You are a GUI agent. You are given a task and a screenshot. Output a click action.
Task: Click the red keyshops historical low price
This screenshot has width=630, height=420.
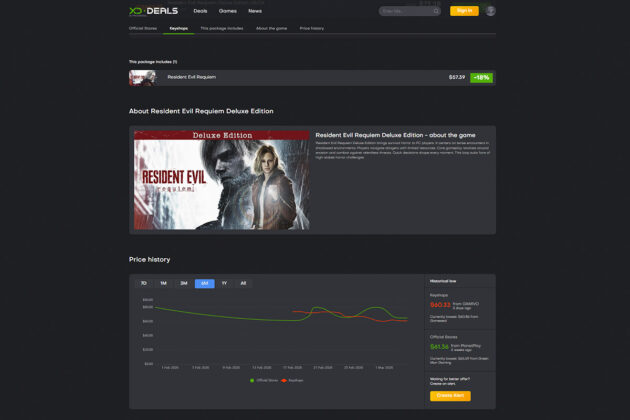point(440,305)
